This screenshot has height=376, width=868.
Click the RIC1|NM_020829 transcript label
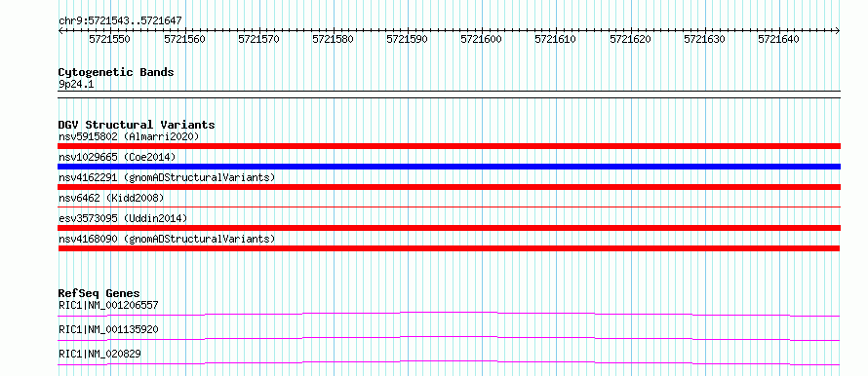coord(99,354)
